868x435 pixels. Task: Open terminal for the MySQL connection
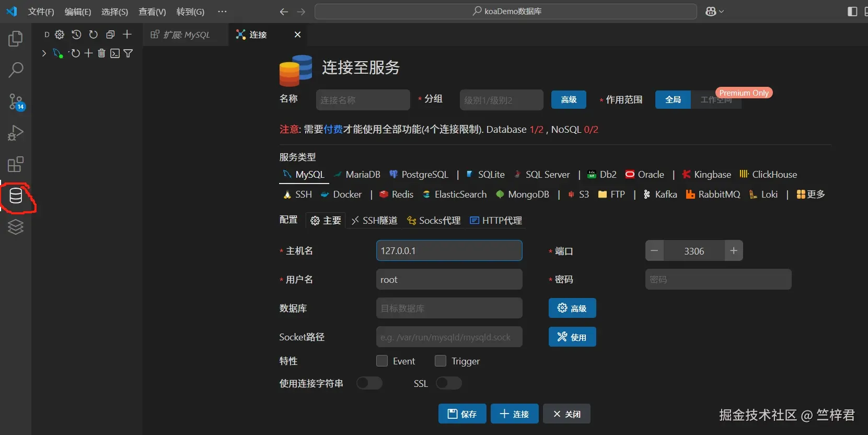click(115, 53)
